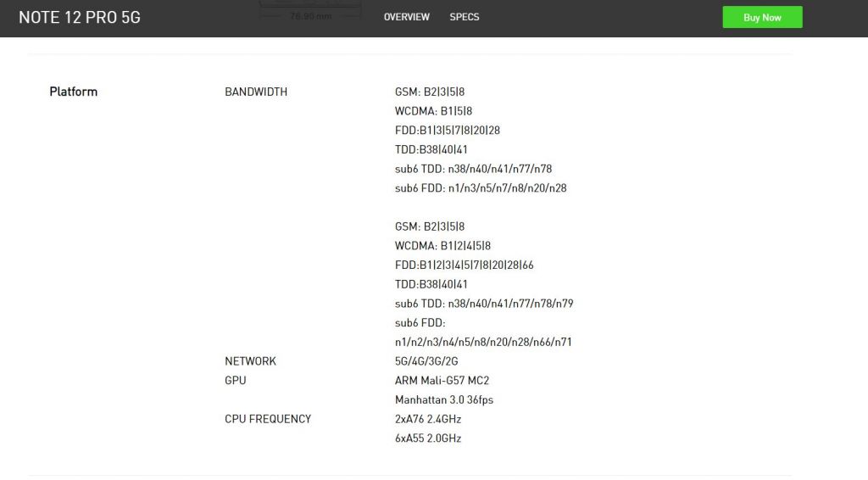This screenshot has height=480, width=868.
Task: Click the band list ending in n66/n71
Action: (x=483, y=343)
